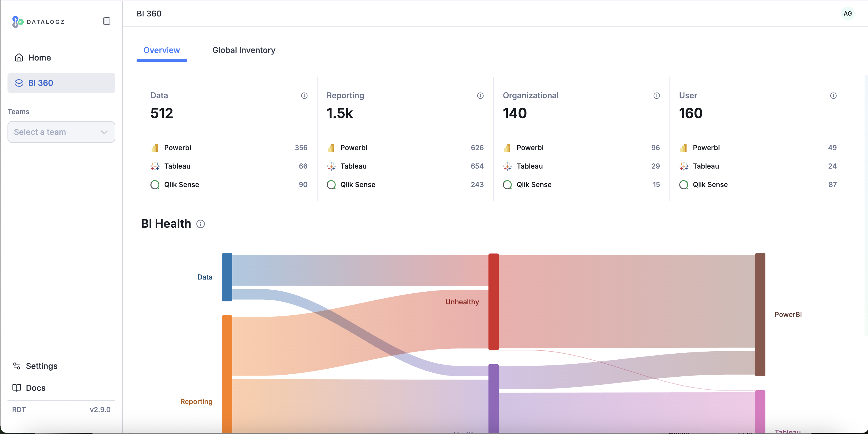Open info icon on User card
Viewport: 868px width, 434px height.
coord(833,96)
